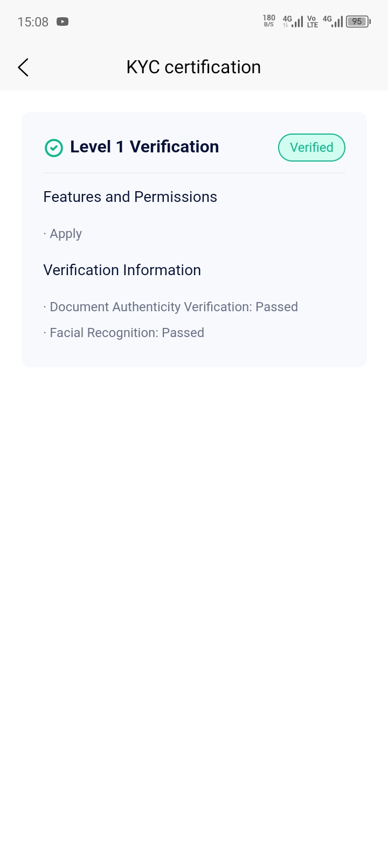Select the Apply permission entry
The height and width of the screenshot is (868, 388).
[66, 234]
